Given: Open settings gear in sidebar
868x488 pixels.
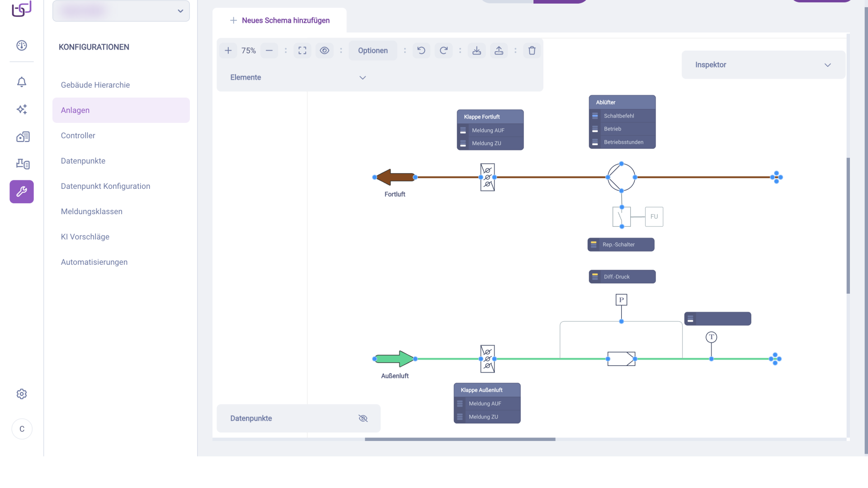Looking at the screenshot, I should pyautogui.click(x=22, y=394).
